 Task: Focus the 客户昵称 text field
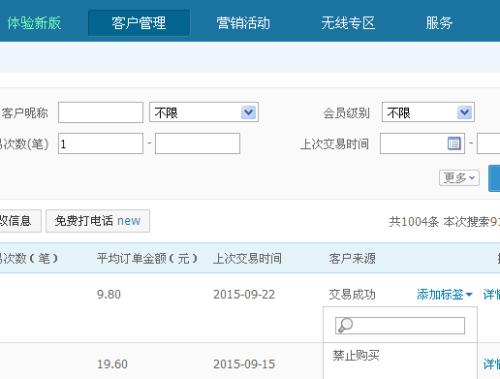click(101, 113)
